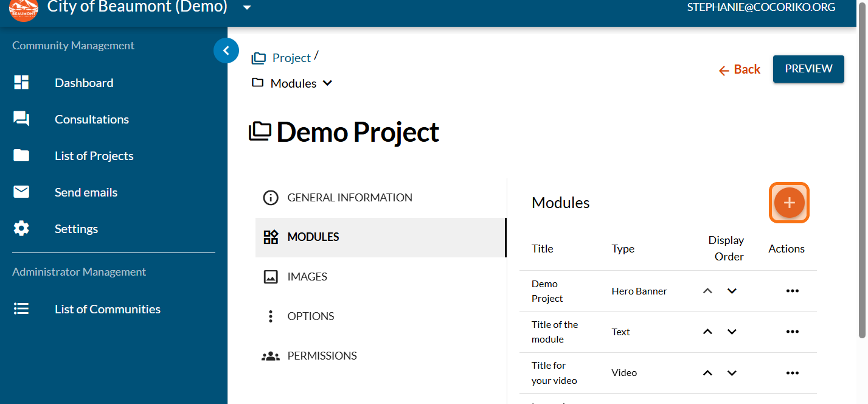
Task: Open List of Communities in sidebar
Action: click(108, 309)
